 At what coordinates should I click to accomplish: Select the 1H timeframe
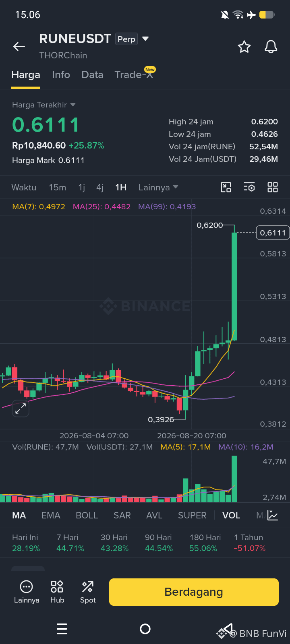tap(121, 187)
